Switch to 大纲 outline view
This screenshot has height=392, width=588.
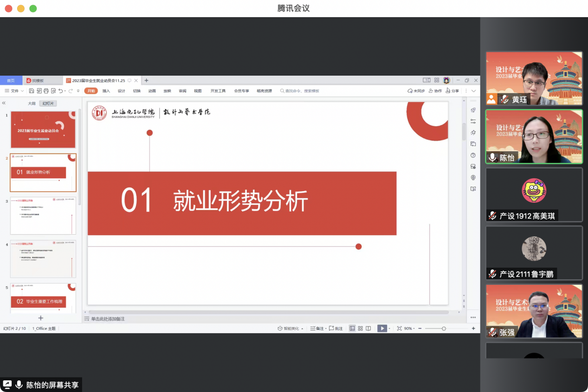click(x=32, y=103)
